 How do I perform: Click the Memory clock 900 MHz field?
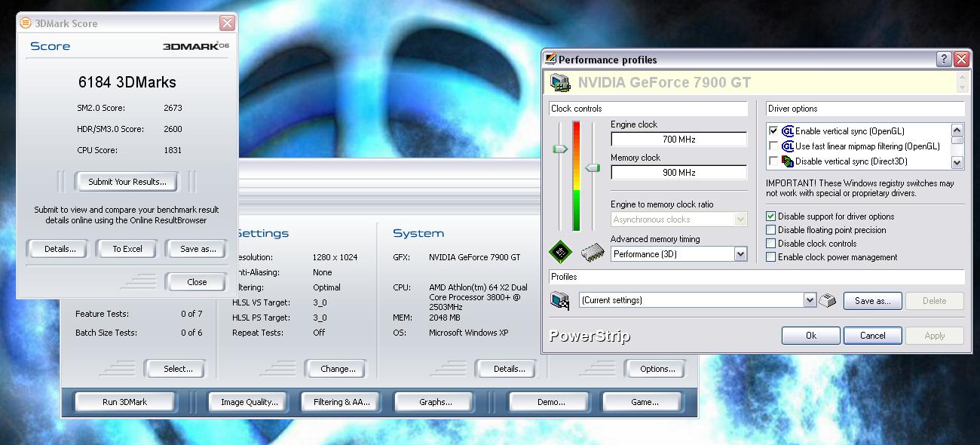click(x=678, y=173)
